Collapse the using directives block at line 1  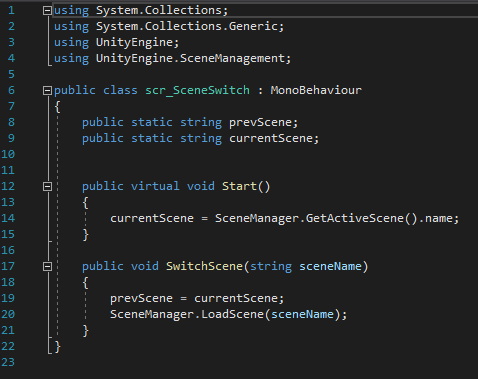(x=47, y=11)
